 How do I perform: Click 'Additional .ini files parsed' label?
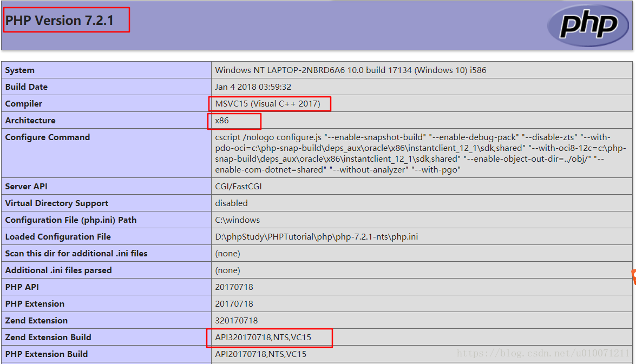58,270
